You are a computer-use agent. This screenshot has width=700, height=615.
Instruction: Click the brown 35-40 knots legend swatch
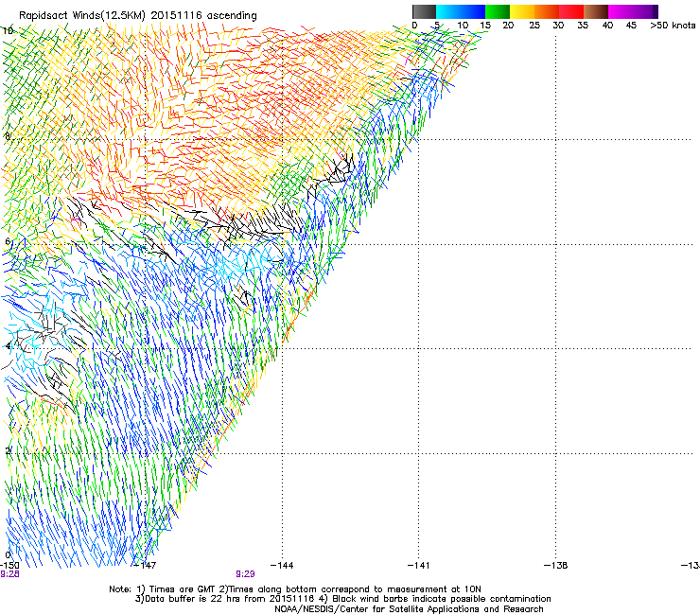(596, 11)
